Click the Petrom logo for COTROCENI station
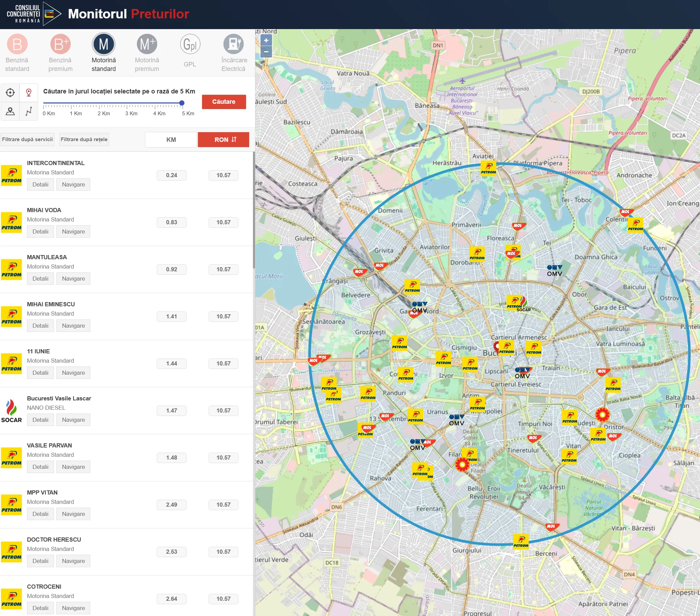 [x=11, y=599]
